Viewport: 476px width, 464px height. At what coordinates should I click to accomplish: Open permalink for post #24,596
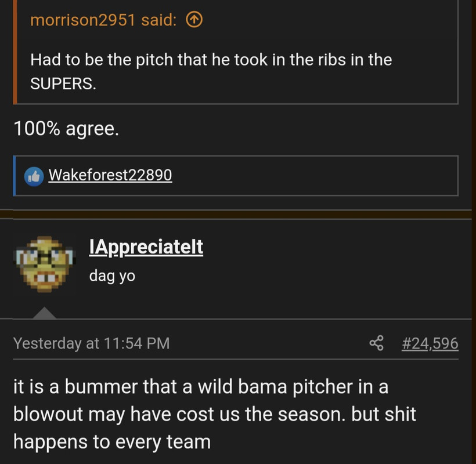[430, 343]
